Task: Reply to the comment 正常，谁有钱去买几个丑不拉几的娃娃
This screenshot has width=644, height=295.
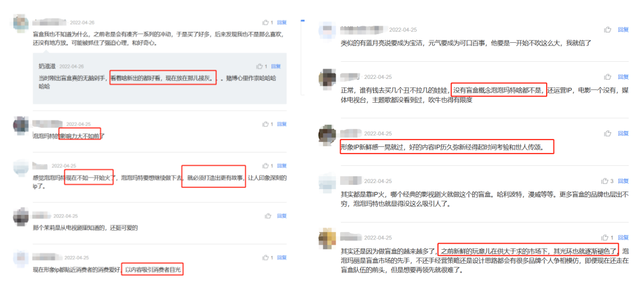Action: (623, 77)
